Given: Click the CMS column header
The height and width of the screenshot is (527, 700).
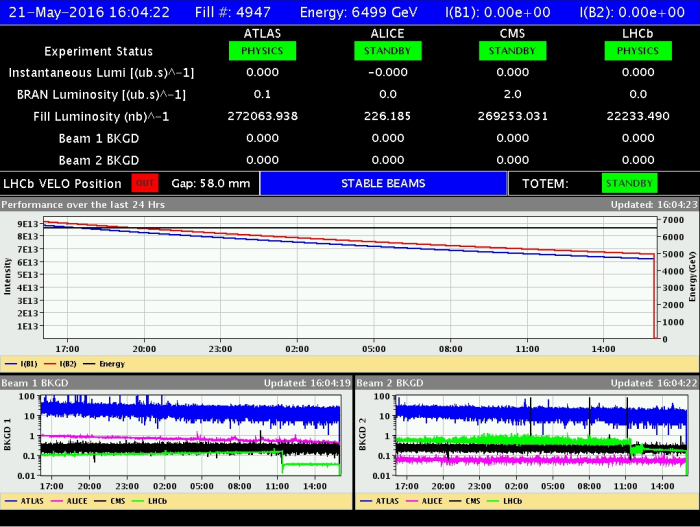Looking at the screenshot, I should point(512,33).
